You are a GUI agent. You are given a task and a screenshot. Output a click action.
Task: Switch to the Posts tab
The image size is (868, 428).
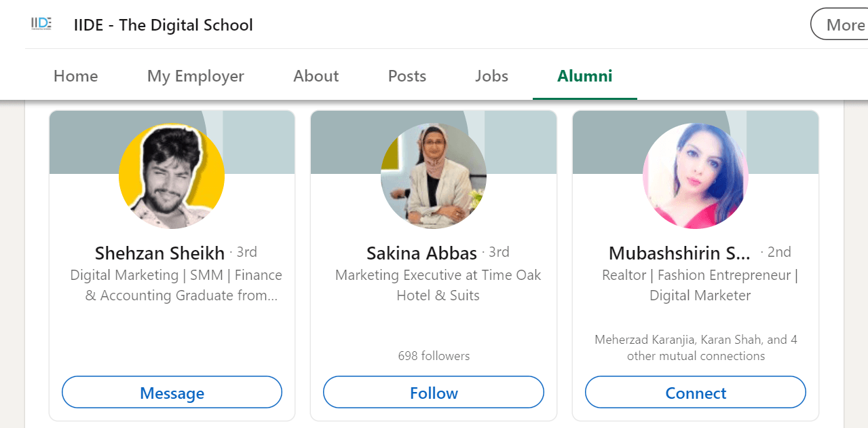(x=406, y=76)
